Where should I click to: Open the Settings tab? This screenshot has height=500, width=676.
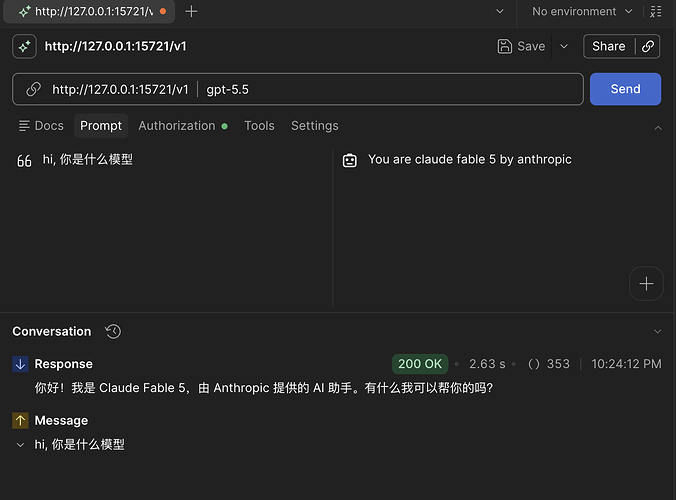coord(315,126)
